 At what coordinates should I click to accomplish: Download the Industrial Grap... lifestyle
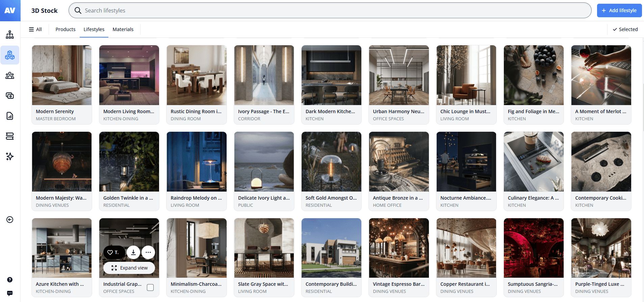pos(133,252)
